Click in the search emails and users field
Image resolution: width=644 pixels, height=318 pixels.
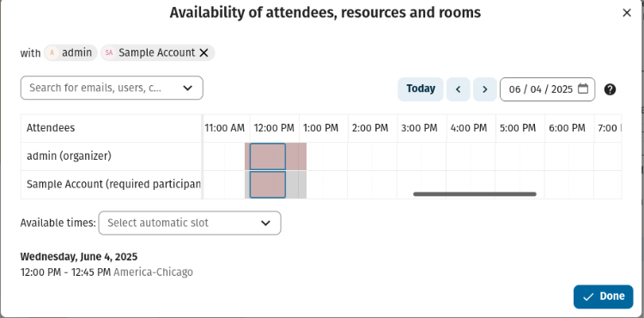(x=103, y=88)
